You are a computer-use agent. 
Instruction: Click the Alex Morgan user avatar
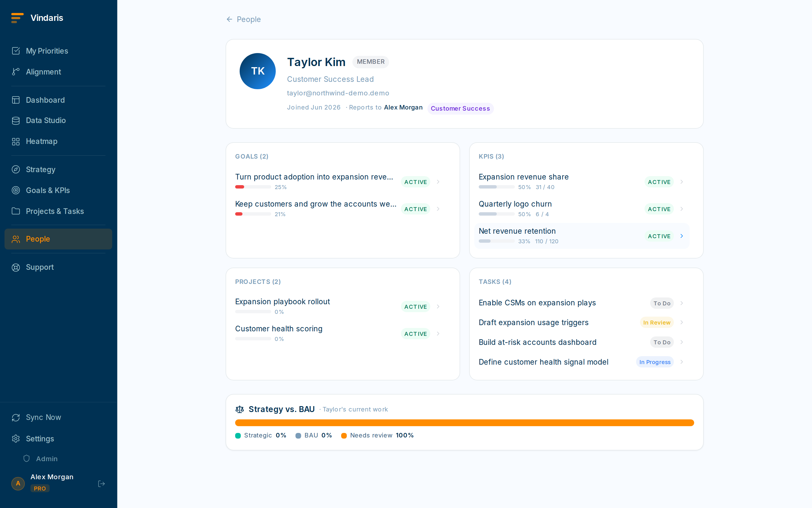pos(18,483)
